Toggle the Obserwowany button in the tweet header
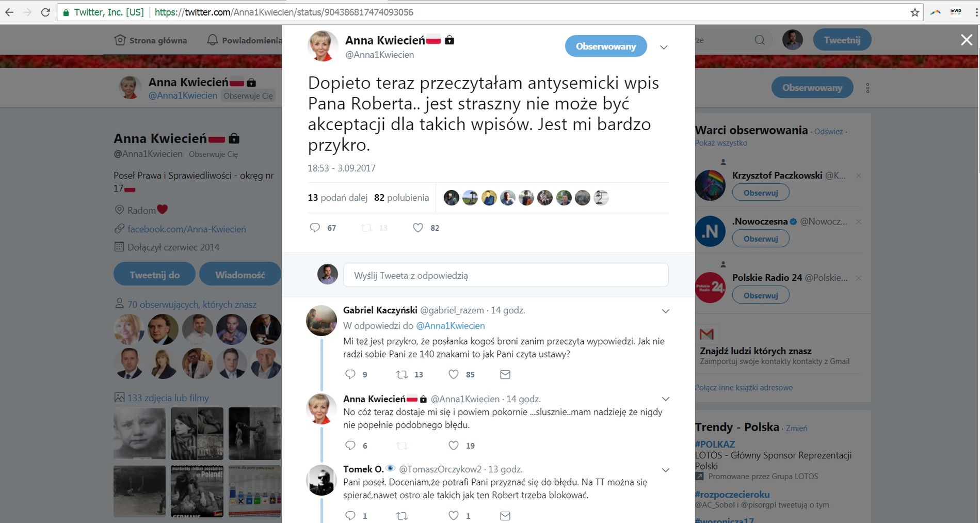 pyautogui.click(x=606, y=46)
